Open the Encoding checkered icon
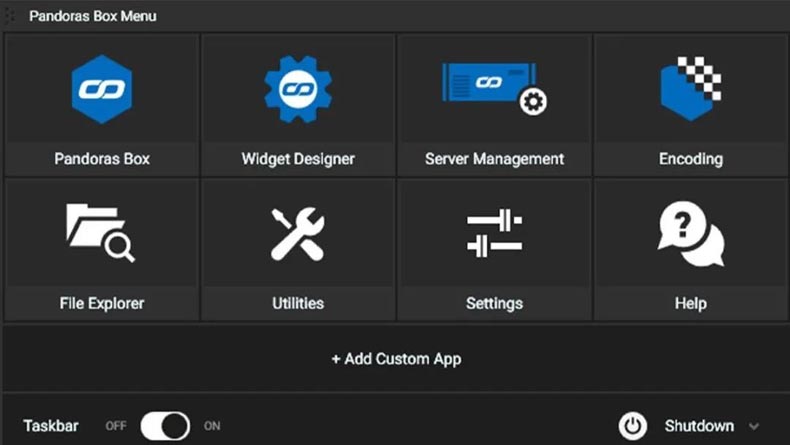 [691, 89]
